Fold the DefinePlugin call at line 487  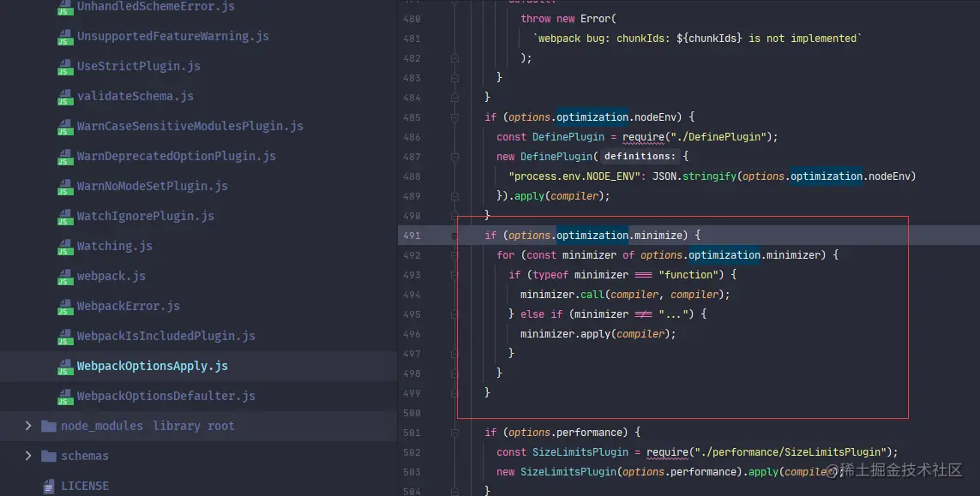tap(454, 157)
